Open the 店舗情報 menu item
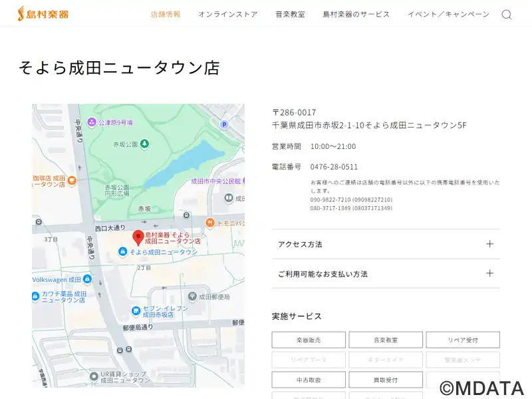 [166, 14]
